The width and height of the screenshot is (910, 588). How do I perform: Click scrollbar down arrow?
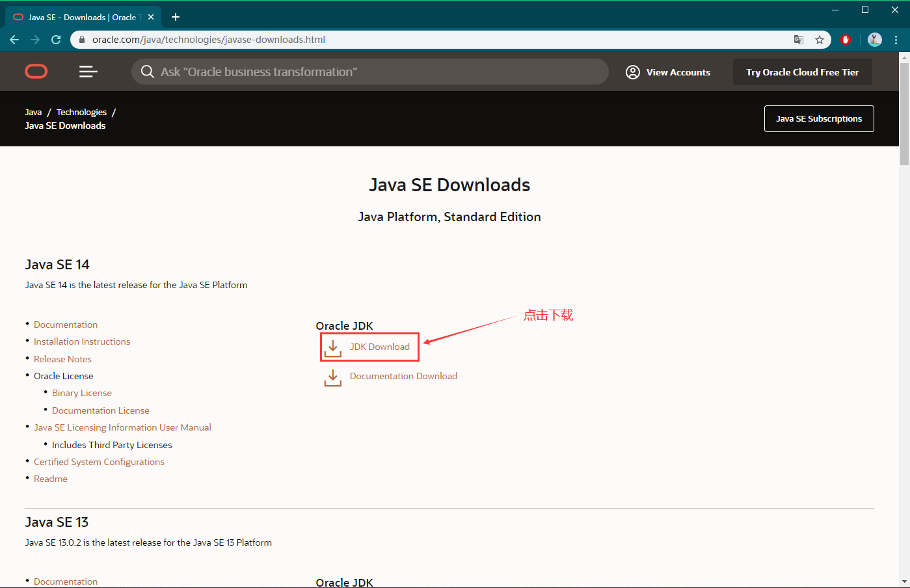904,581
